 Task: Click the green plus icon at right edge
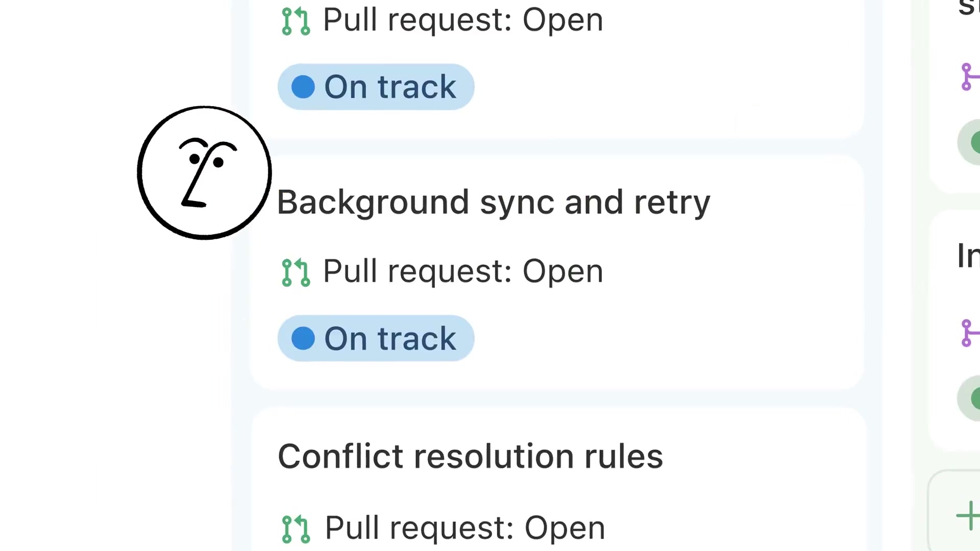(x=968, y=515)
